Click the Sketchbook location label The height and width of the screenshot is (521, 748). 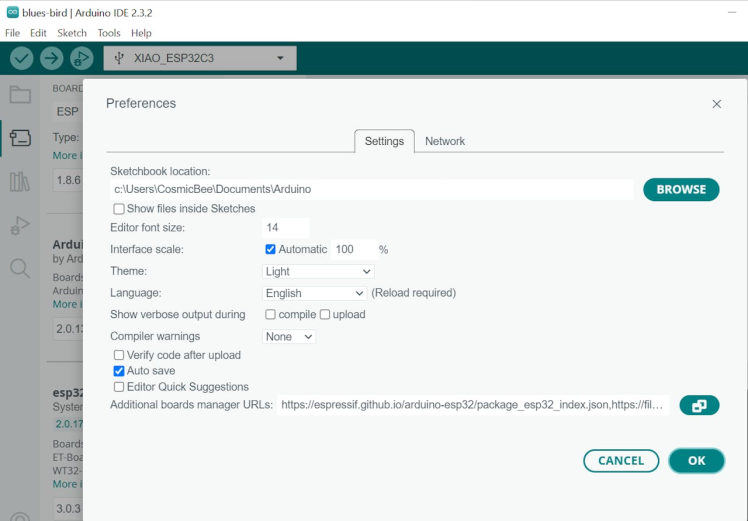pos(160,171)
